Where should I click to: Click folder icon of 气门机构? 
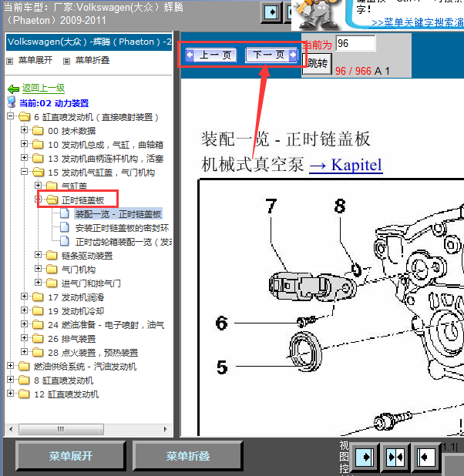(52, 270)
